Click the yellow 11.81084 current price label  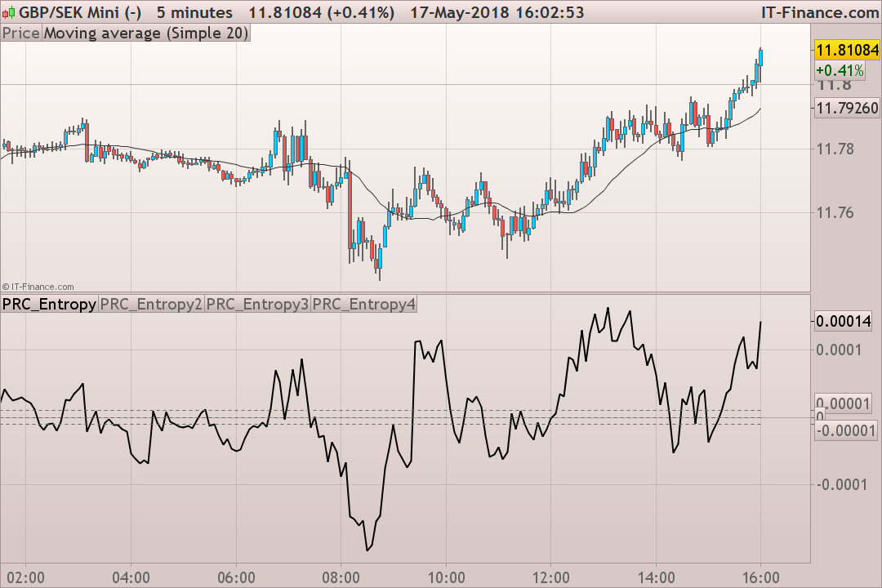point(847,50)
